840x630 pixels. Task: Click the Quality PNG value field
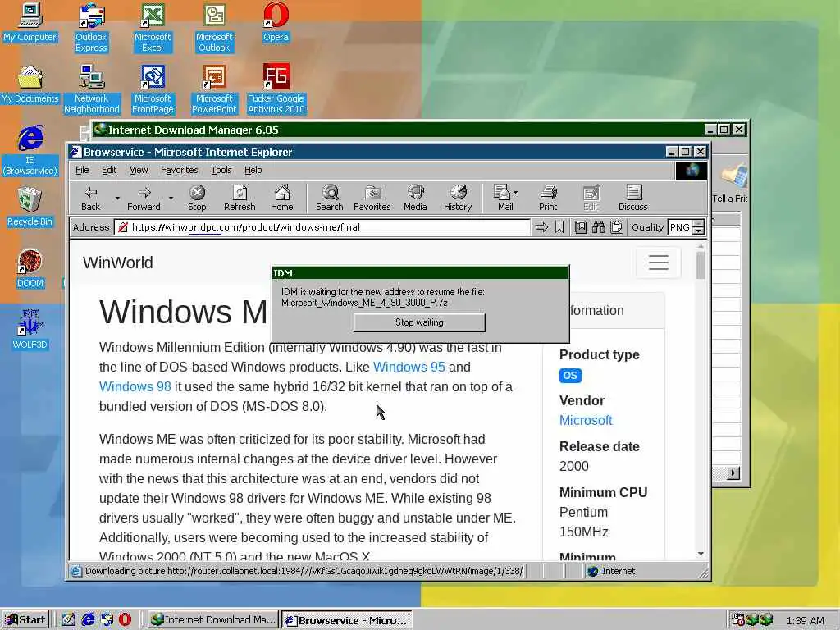tap(680, 227)
